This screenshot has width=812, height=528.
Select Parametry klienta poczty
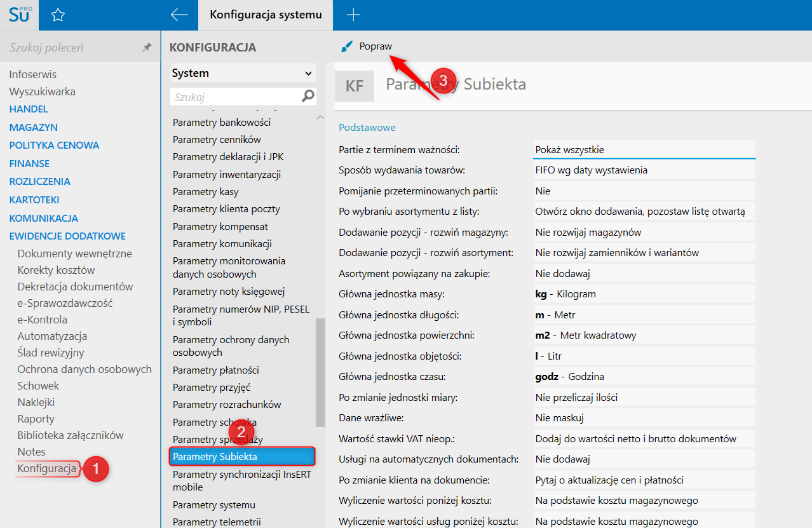click(226, 208)
